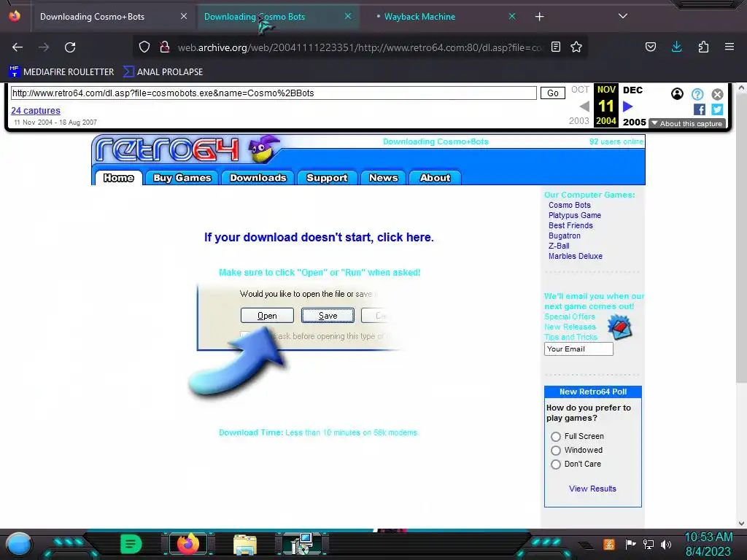Open the downloads arrow icon in toolbar
This screenshot has width=747, height=560.
[676, 47]
